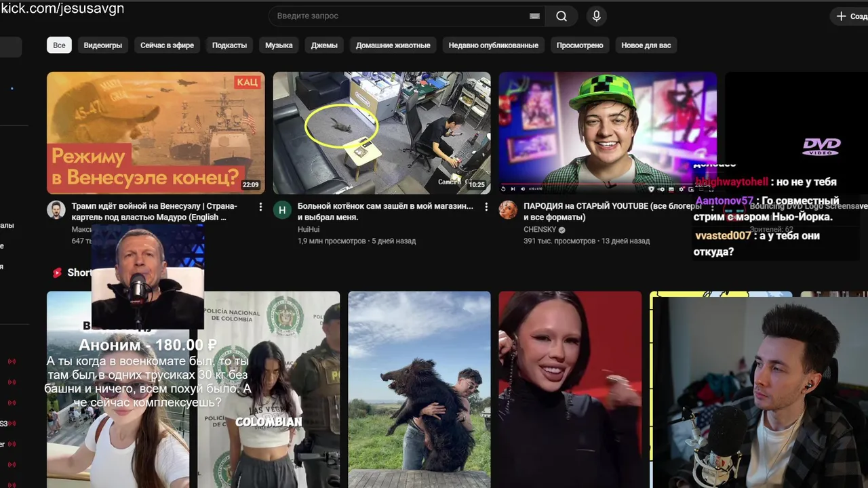Select the Домашние животные chip
Screen dimensions: 868x488
point(393,45)
